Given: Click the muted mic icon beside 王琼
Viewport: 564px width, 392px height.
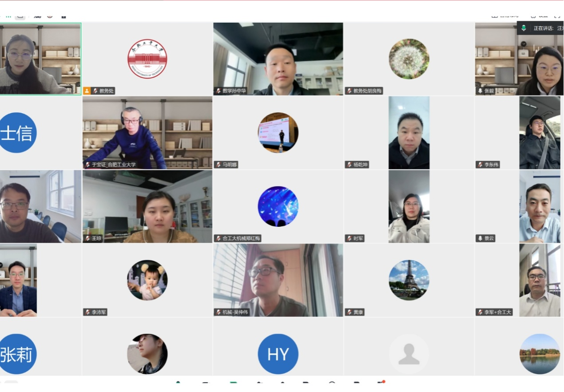Looking at the screenshot, I should (x=87, y=238).
